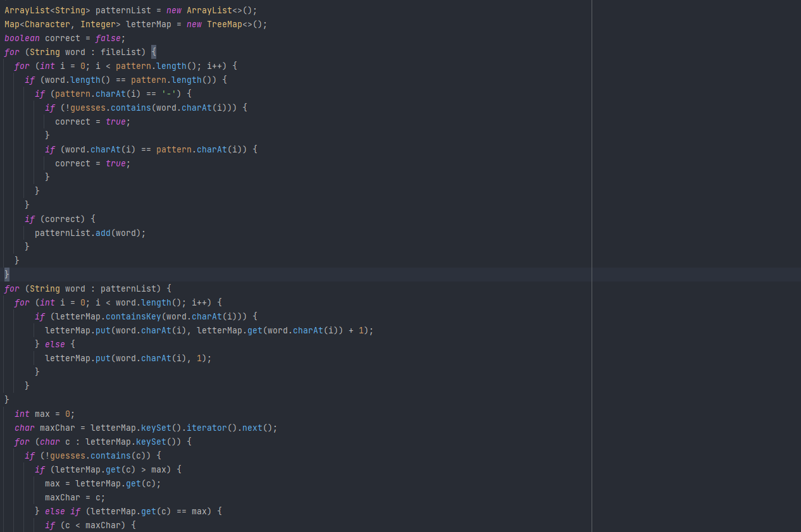Click the if (letterMap.get(c) > max) line

(108, 469)
